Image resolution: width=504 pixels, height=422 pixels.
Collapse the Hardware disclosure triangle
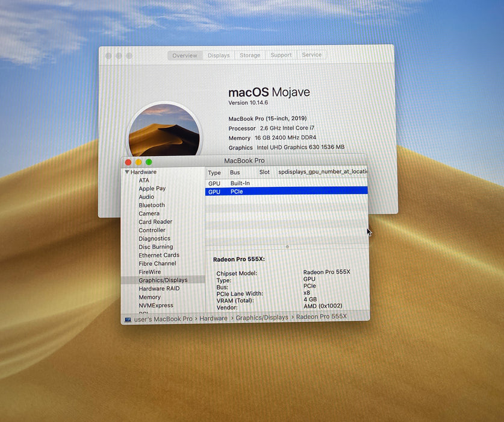pyautogui.click(x=127, y=172)
